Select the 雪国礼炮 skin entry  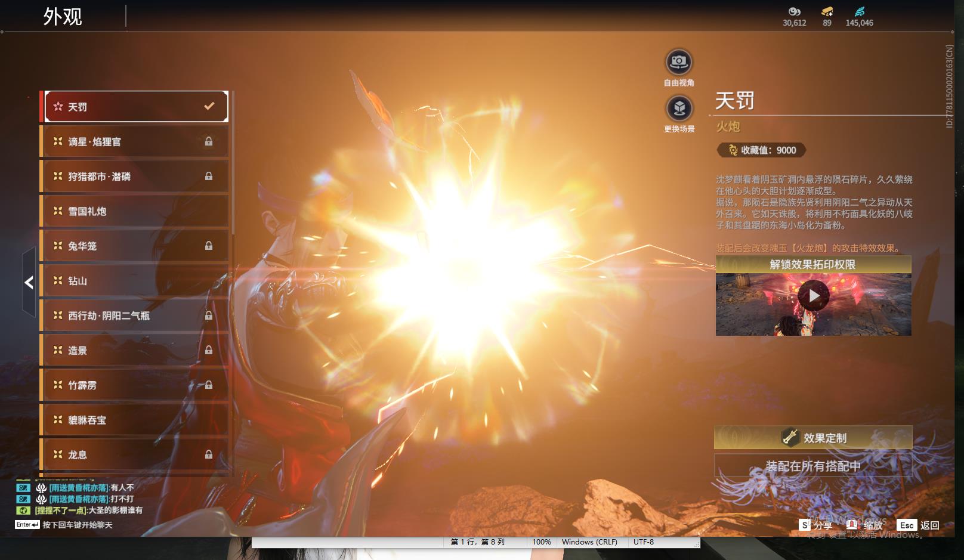[x=136, y=211]
